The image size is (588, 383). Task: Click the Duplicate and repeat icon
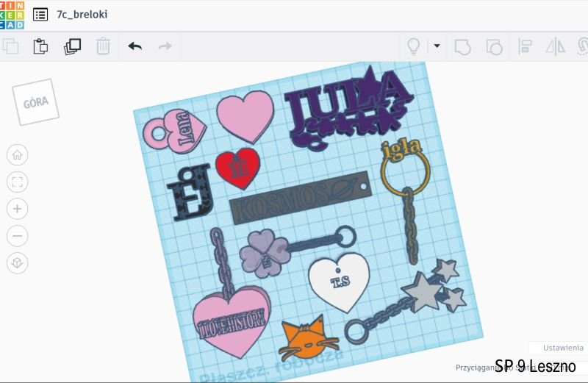[72, 46]
